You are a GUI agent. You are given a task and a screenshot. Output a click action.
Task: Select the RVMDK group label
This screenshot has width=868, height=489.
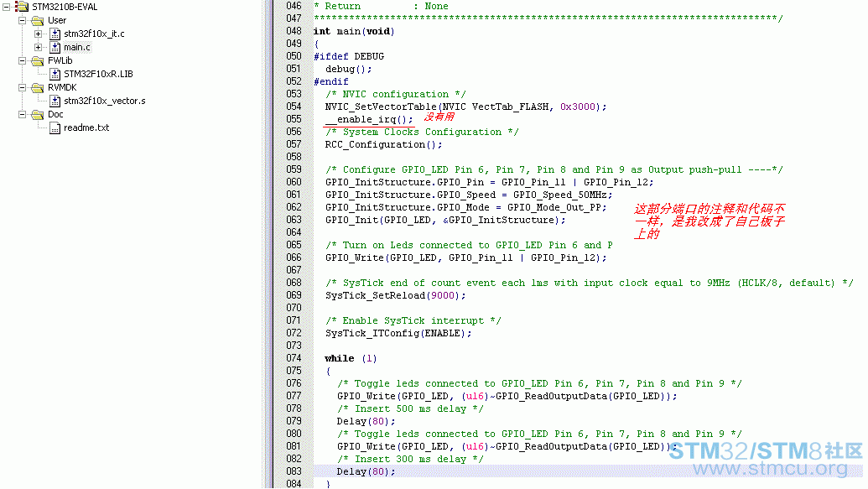[62, 87]
